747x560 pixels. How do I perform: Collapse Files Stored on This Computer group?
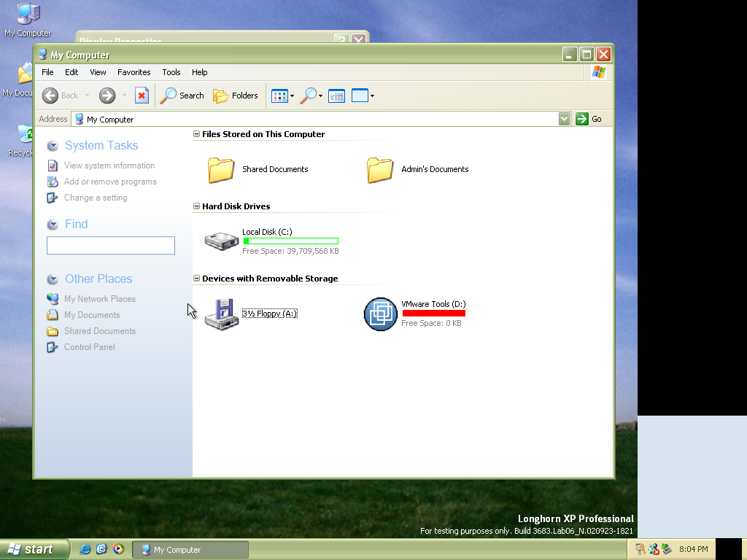(x=196, y=134)
